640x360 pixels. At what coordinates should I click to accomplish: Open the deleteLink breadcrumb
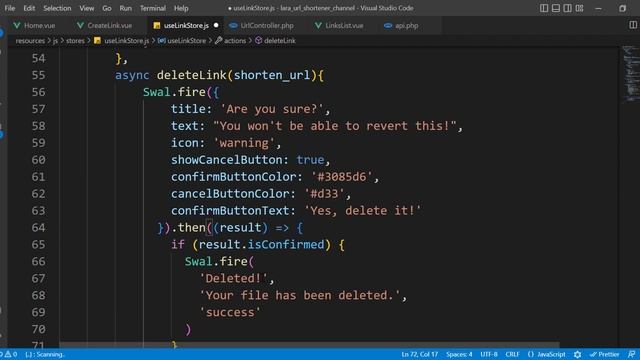(280, 41)
